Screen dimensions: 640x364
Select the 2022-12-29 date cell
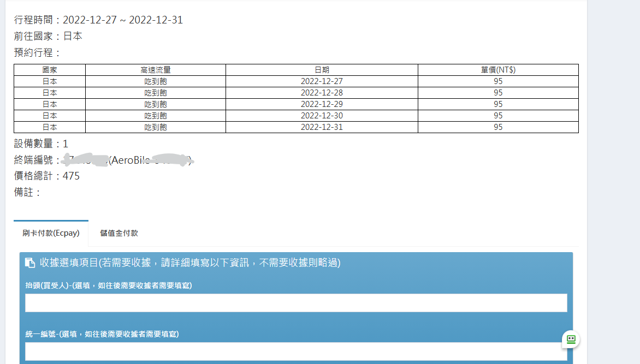pyautogui.click(x=322, y=104)
